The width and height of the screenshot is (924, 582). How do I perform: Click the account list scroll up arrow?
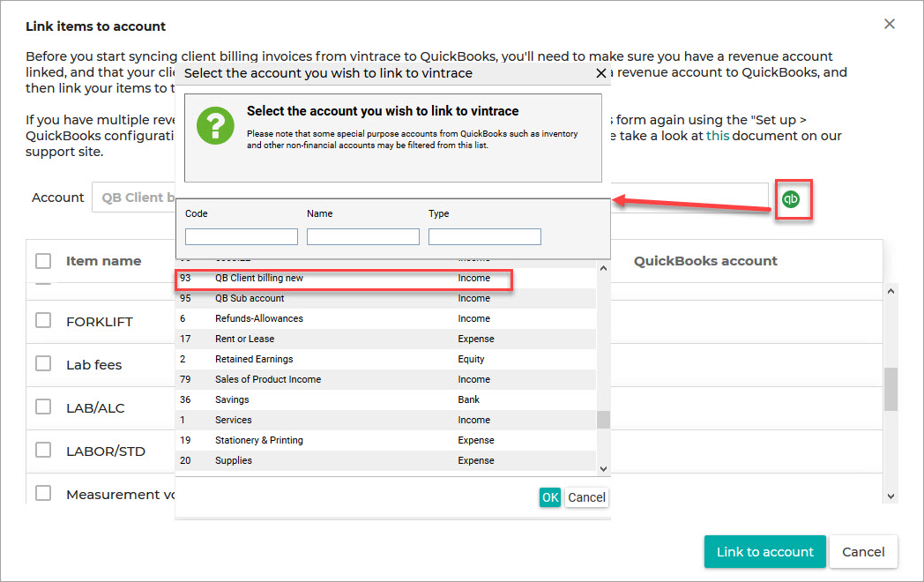(x=603, y=268)
